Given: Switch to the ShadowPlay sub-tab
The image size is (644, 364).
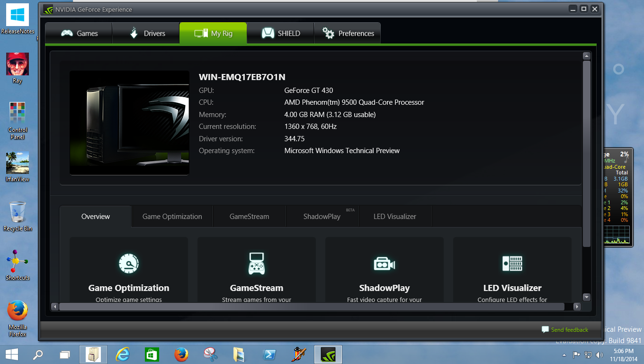Looking at the screenshot, I should click(x=322, y=217).
